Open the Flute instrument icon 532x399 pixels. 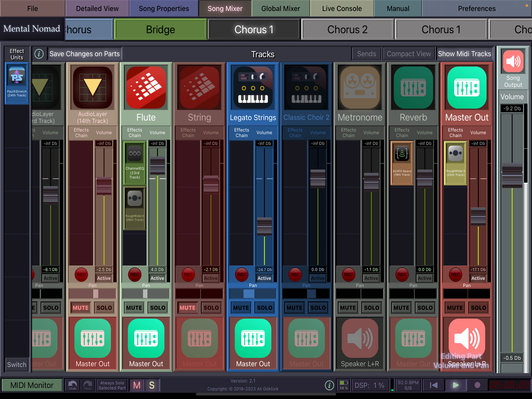(146, 88)
